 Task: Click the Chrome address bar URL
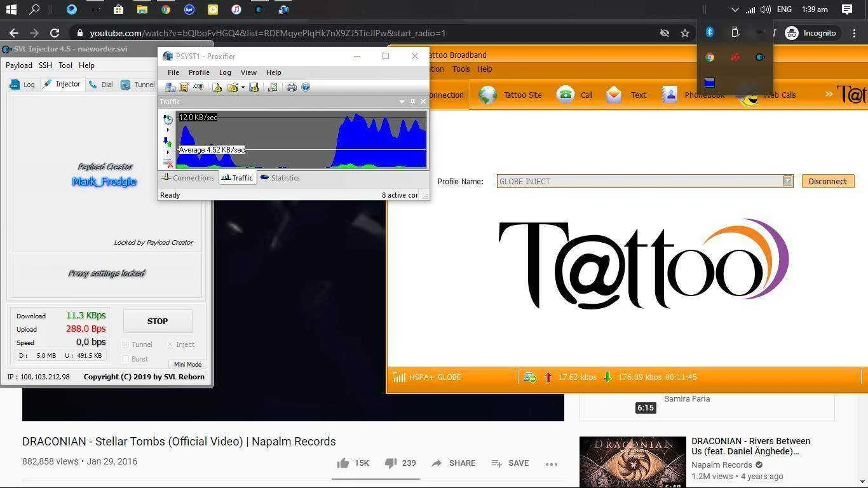[268, 33]
